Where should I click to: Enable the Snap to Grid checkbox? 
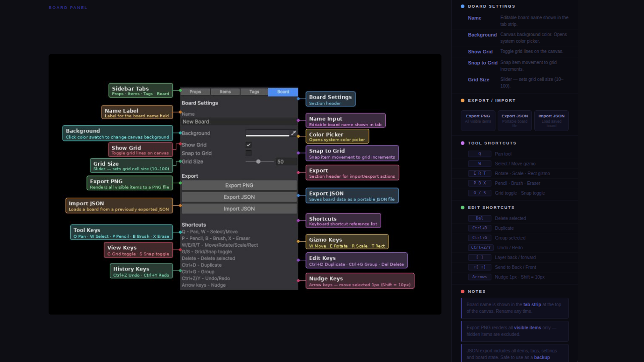249,153
